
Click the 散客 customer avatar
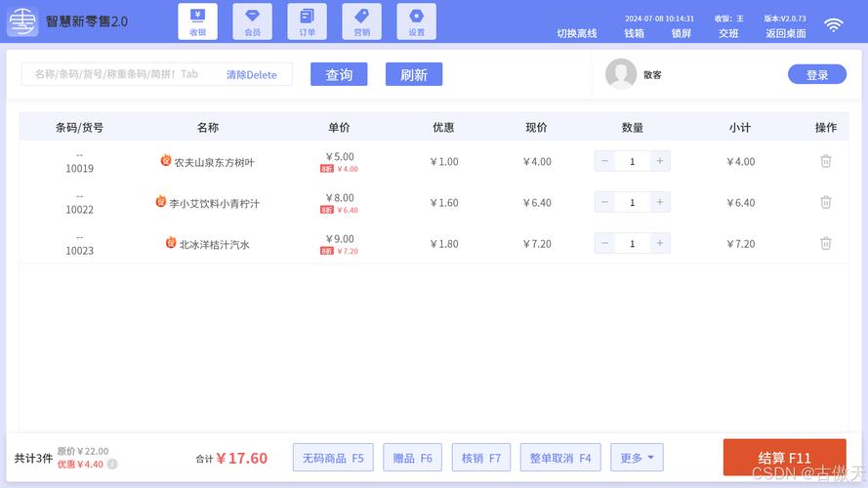coord(621,73)
